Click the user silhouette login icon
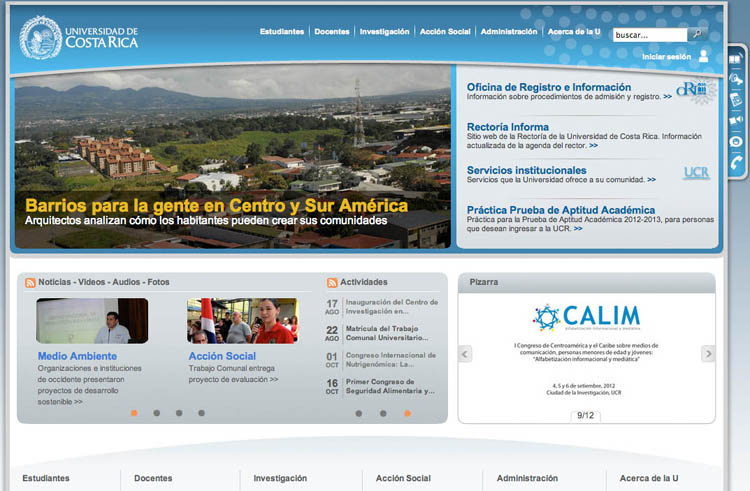The height and width of the screenshot is (491, 750). 703,56
